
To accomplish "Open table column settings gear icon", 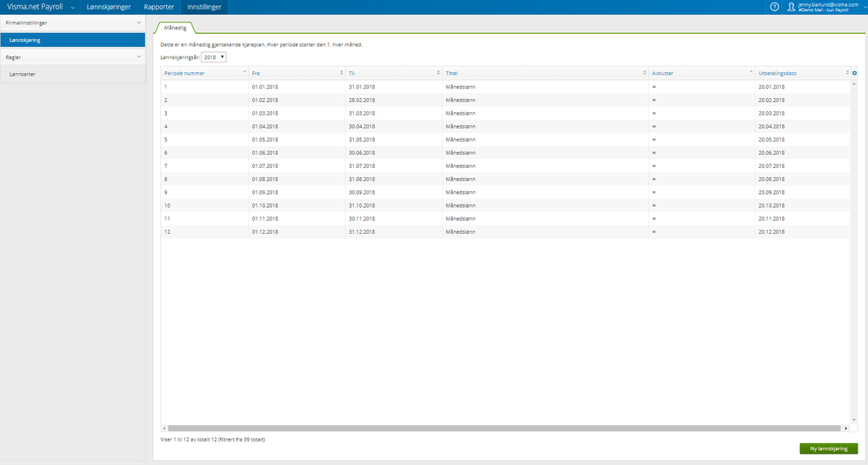I will pyautogui.click(x=855, y=73).
